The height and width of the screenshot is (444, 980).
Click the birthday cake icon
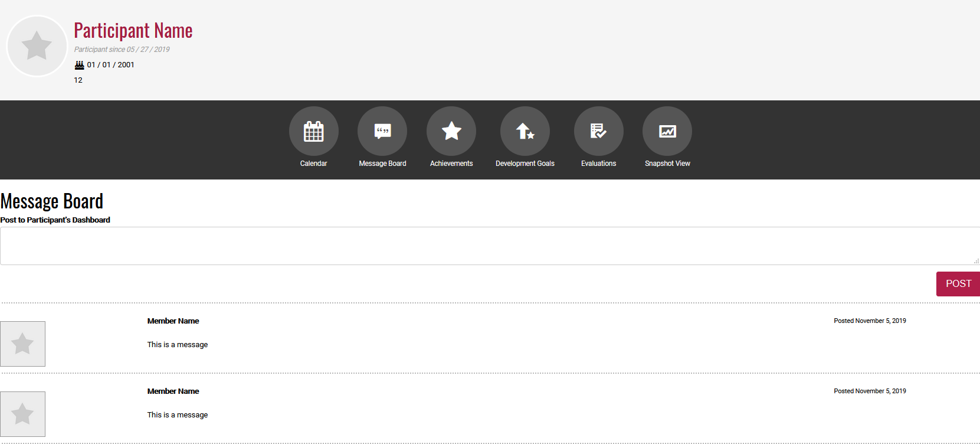79,65
